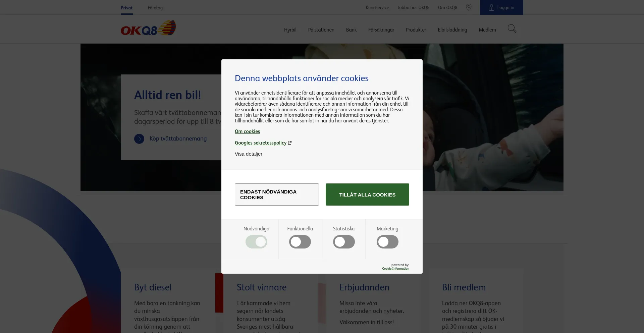Open the Elbilsladdning menu item

[x=452, y=30]
